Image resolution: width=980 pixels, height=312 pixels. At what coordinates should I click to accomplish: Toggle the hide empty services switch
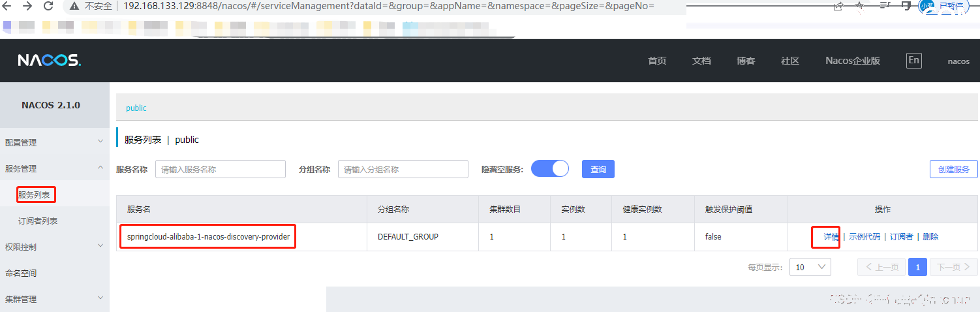click(x=550, y=169)
